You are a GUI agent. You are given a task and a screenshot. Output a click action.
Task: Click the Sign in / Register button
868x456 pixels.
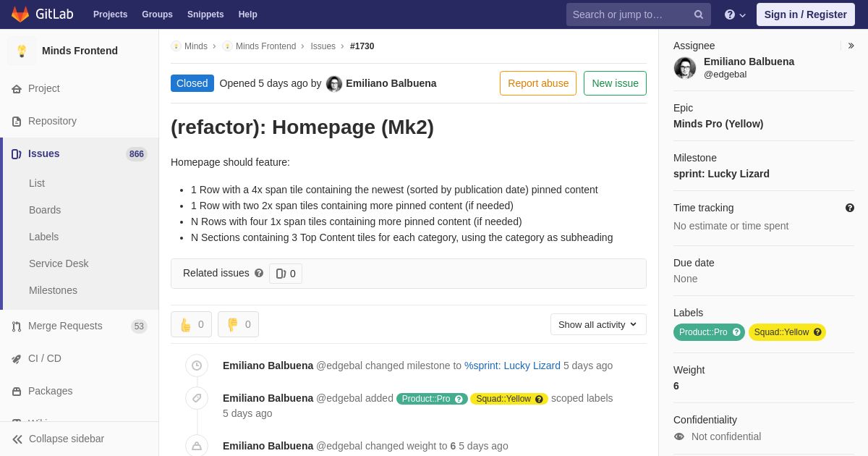(806, 14)
